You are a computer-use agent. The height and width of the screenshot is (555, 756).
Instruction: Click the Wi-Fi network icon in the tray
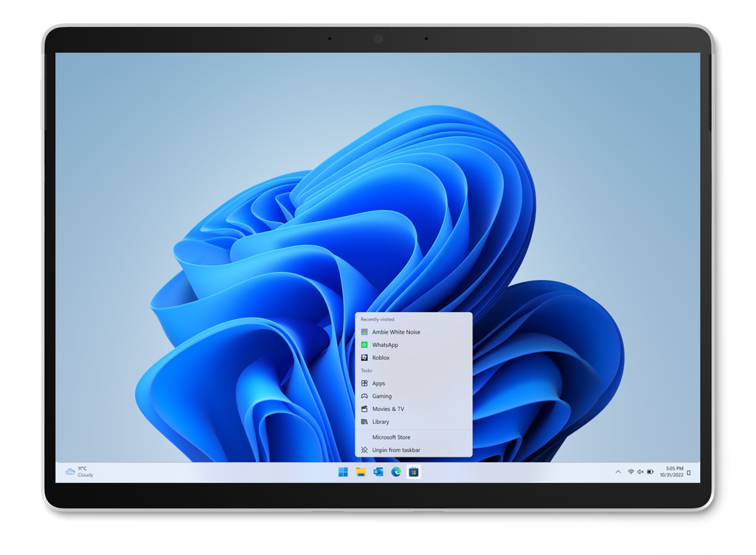pos(631,472)
